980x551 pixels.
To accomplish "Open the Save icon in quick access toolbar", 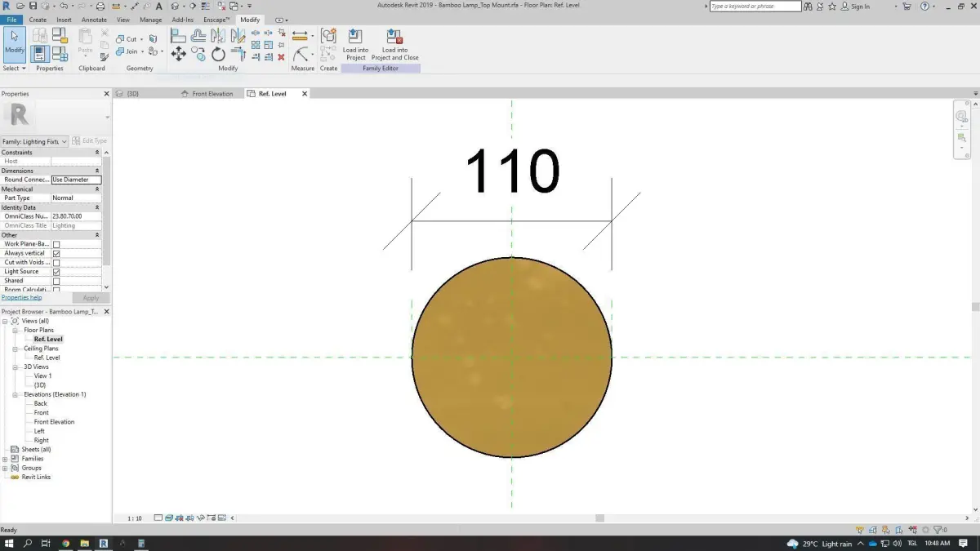I will coord(33,6).
